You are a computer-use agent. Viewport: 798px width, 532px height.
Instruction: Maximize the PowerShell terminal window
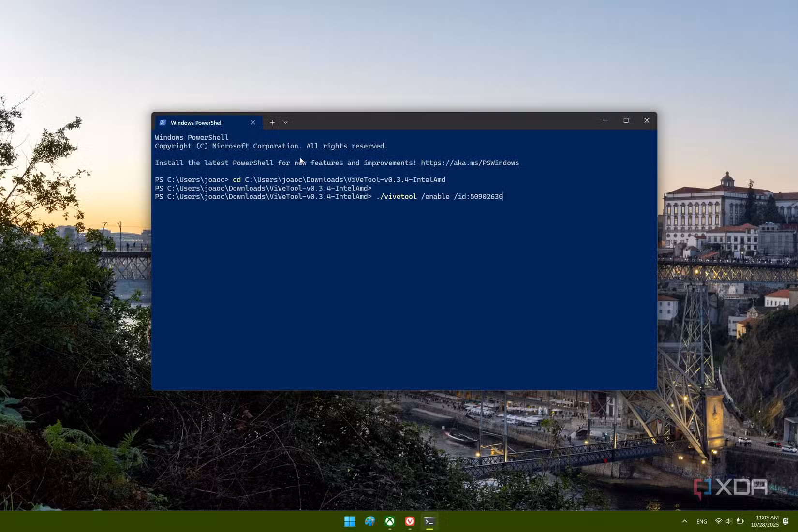pos(626,120)
